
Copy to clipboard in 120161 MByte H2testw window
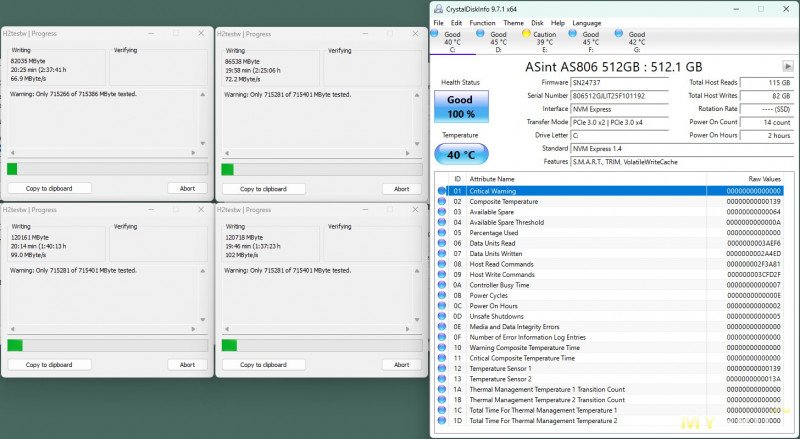49,364
